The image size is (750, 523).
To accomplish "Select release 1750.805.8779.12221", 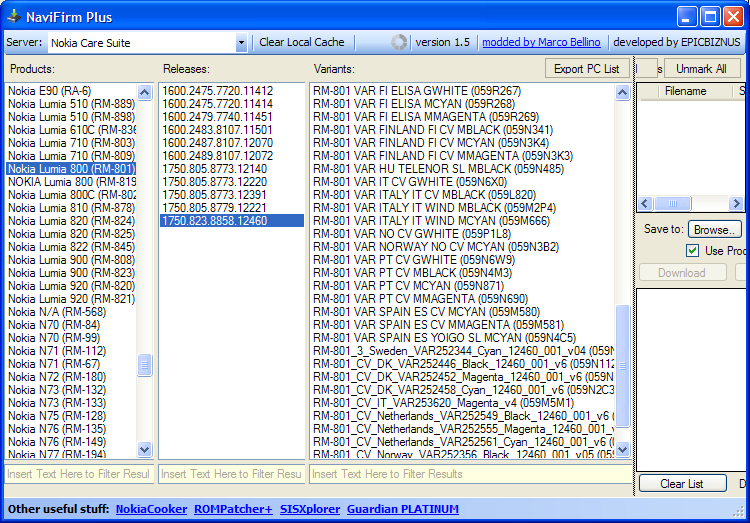I will tap(232, 208).
